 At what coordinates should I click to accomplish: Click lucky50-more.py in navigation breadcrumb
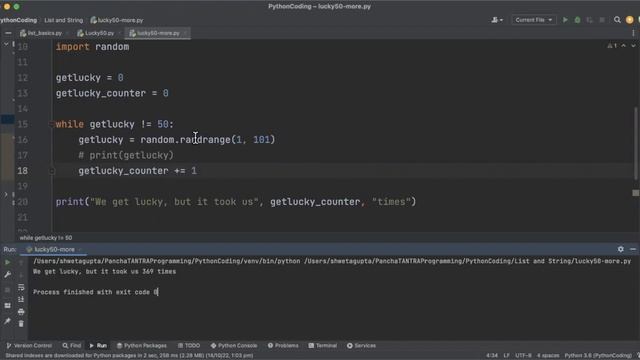click(117, 20)
